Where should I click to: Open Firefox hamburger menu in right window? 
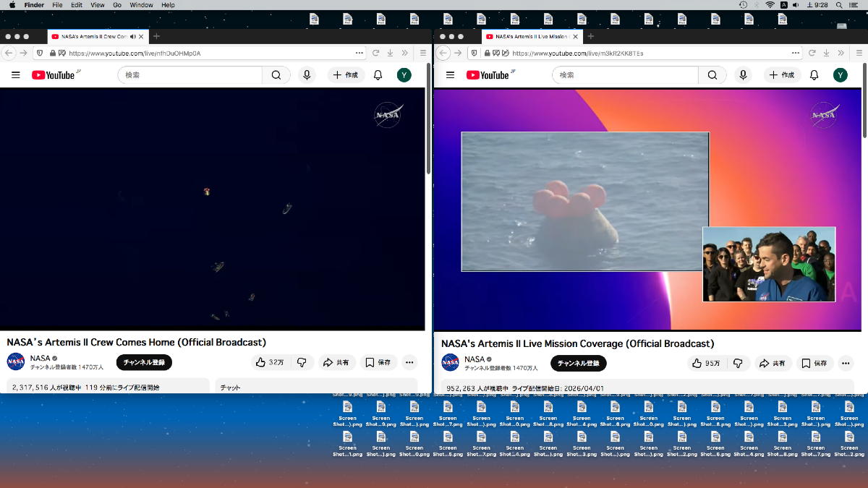pyautogui.click(x=859, y=53)
